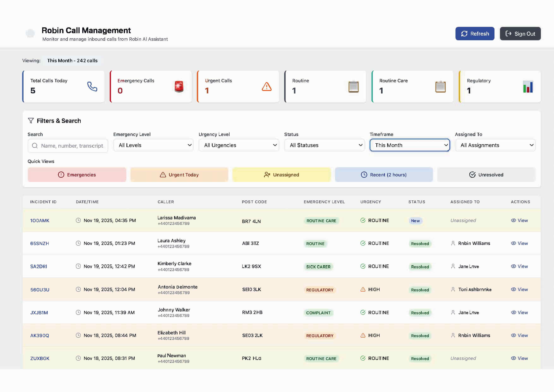Change the Timeframe dropdown from This Month
This screenshot has height=392, width=554.
coord(409,145)
